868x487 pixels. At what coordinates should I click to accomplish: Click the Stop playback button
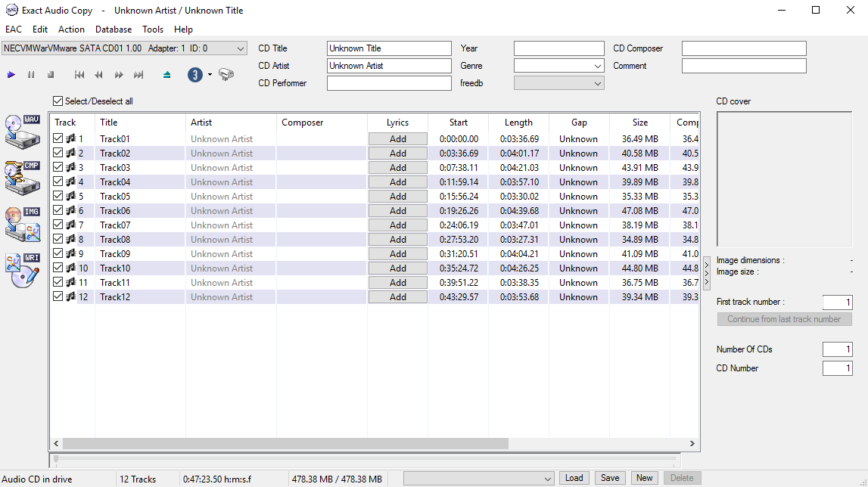51,75
